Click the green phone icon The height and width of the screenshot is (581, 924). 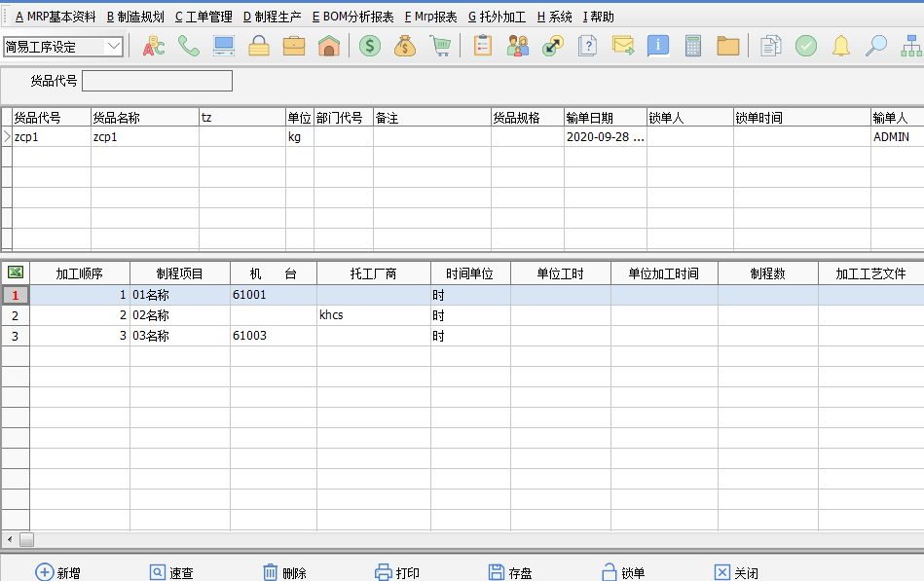[x=189, y=46]
